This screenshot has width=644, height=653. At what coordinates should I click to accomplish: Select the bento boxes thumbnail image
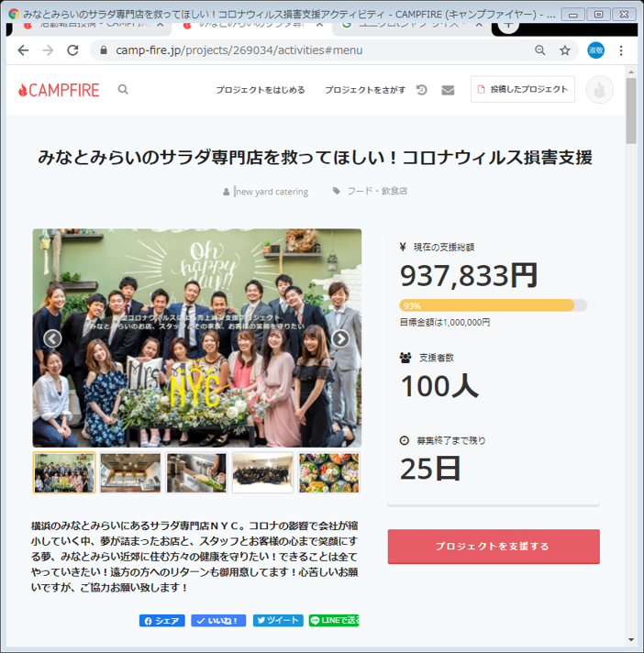pos(329,473)
